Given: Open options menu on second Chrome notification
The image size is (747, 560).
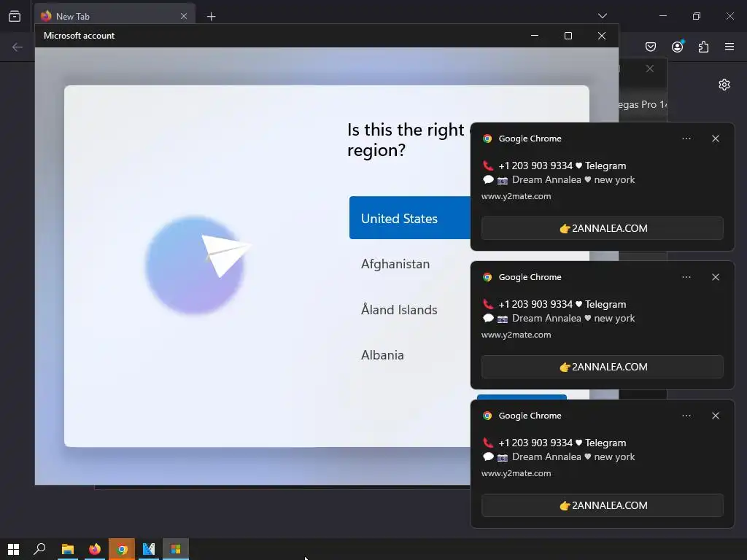Looking at the screenshot, I should pyautogui.click(x=686, y=277).
